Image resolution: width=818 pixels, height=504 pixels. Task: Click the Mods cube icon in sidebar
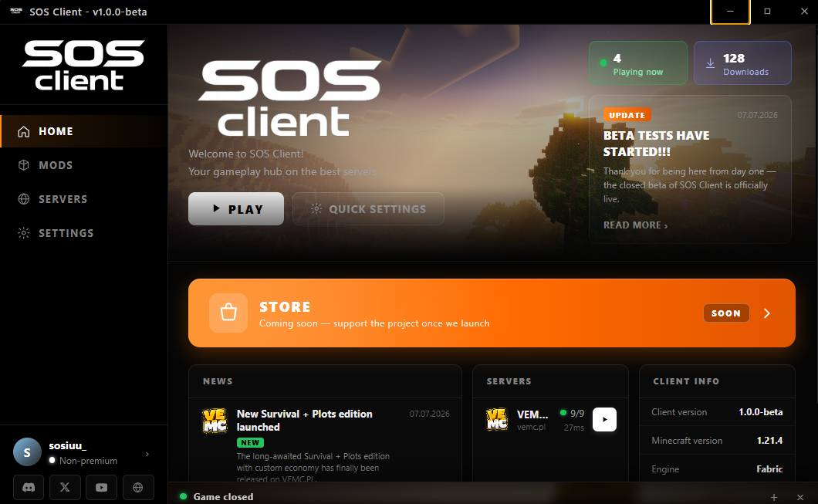[23, 165]
